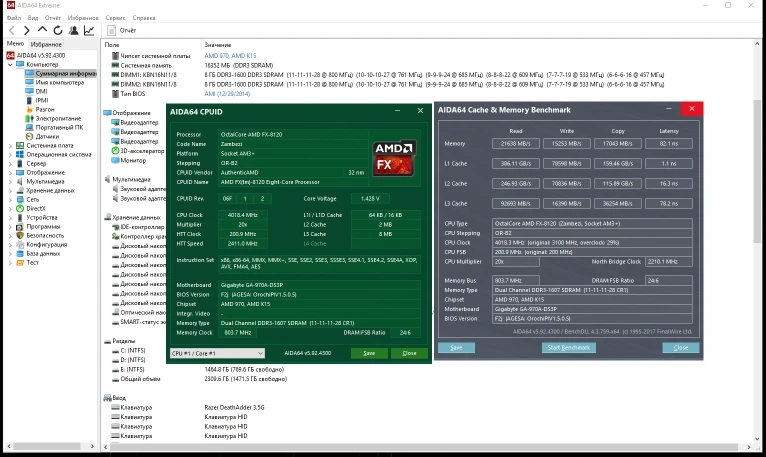Click the Сеть network tree icon

click(20, 199)
